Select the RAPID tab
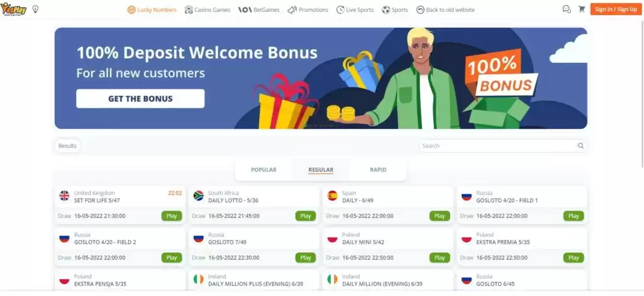The image size is (644, 296). (378, 170)
